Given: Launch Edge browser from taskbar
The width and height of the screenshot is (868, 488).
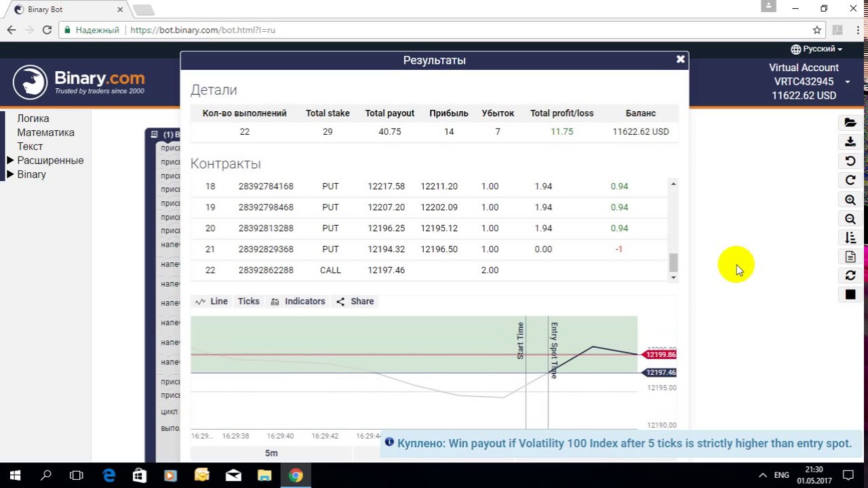Looking at the screenshot, I should 108,475.
